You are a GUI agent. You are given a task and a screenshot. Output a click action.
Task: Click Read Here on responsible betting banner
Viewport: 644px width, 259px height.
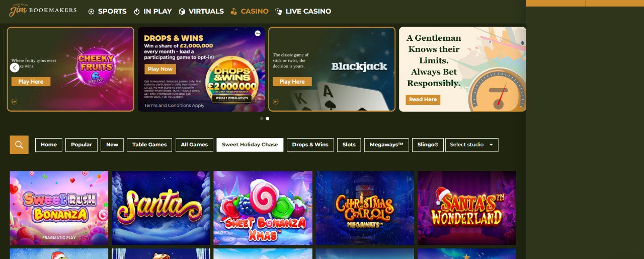point(423,100)
